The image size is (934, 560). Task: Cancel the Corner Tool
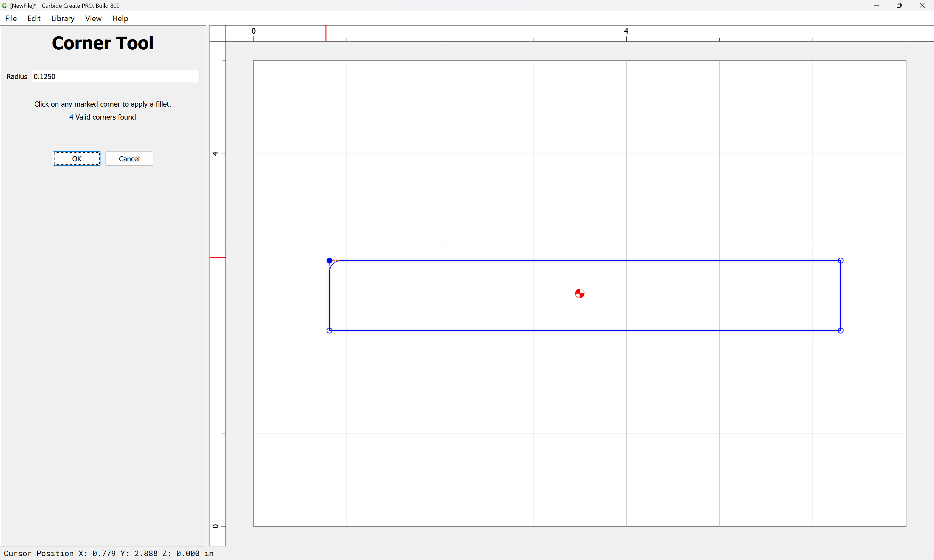tap(129, 158)
